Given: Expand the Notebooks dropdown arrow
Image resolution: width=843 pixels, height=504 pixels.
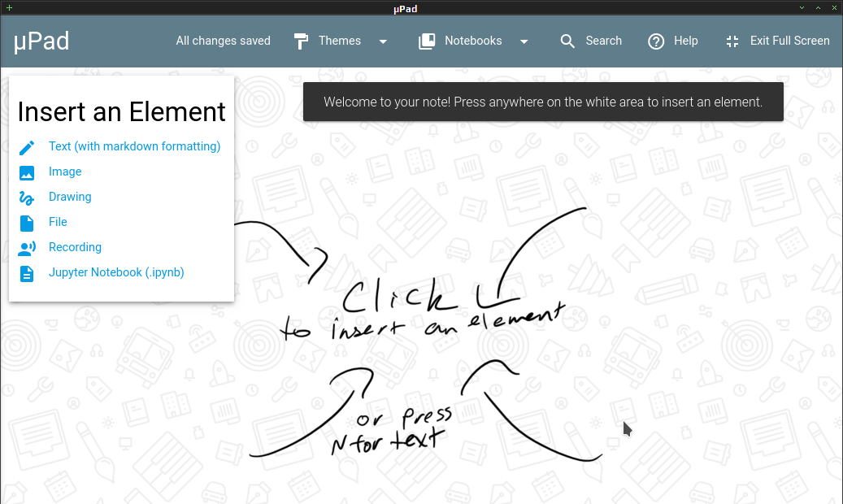Looking at the screenshot, I should point(524,41).
